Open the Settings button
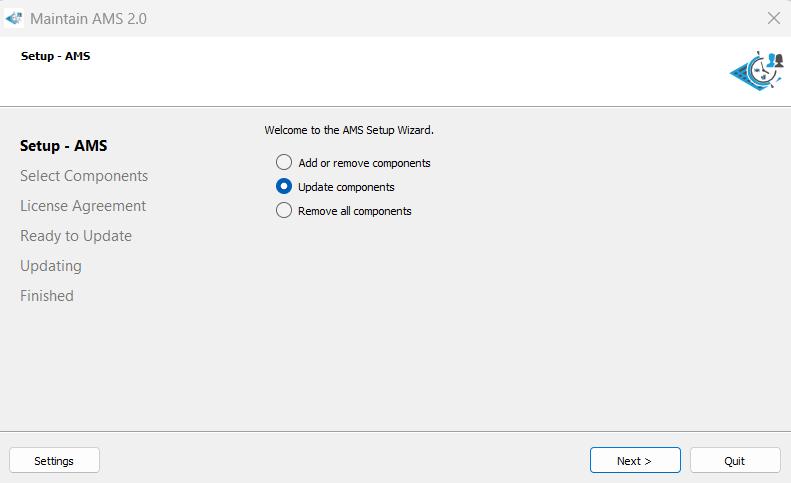Image resolution: width=791 pixels, height=483 pixels. pos(54,460)
